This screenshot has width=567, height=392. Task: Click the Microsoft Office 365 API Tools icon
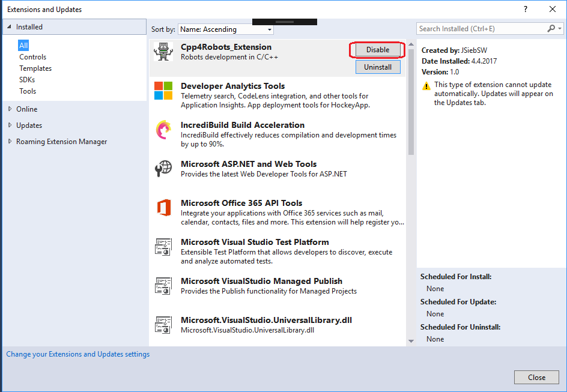click(x=164, y=208)
